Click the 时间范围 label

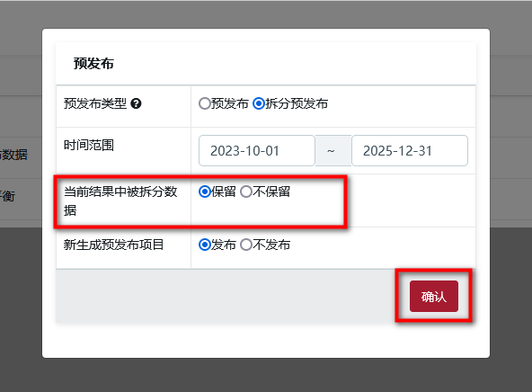point(89,146)
